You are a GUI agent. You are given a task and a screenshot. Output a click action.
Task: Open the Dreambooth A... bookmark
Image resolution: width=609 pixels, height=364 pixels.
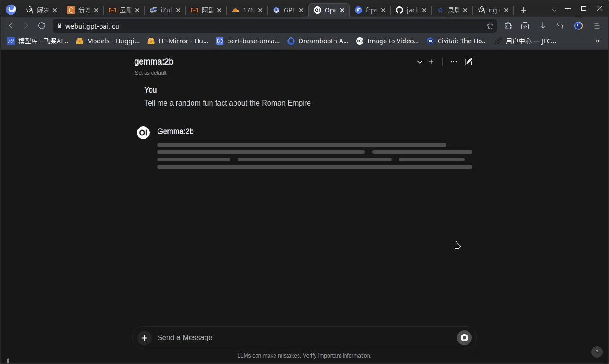click(318, 41)
